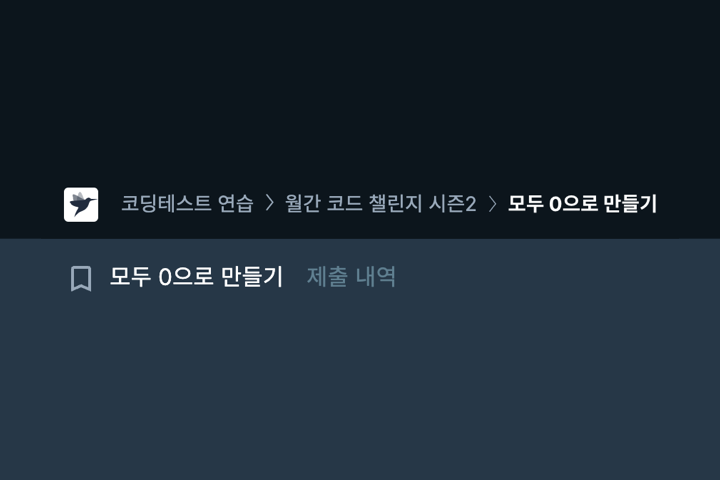Select the 모두 0으로 만들기 problem tab

197,277
